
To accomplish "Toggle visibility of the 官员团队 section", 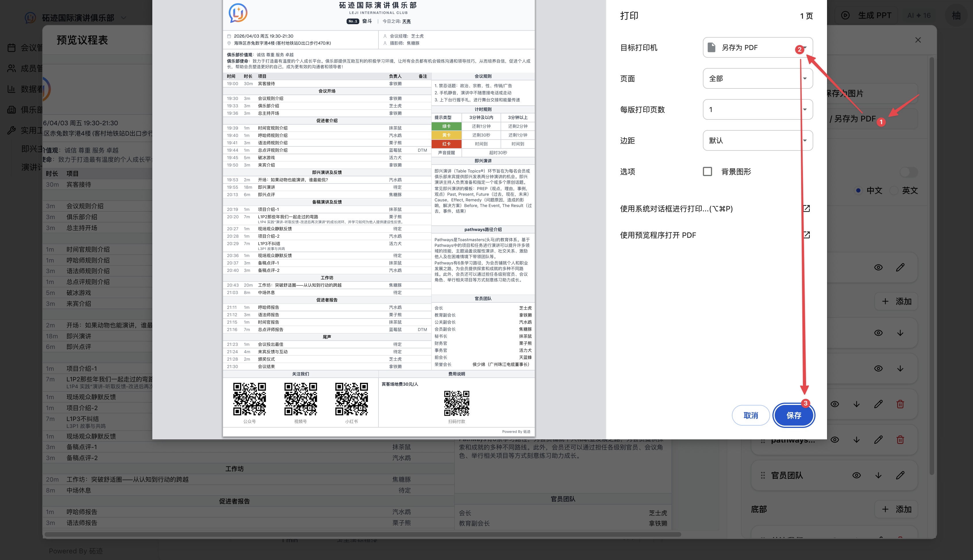I will point(856,475).
